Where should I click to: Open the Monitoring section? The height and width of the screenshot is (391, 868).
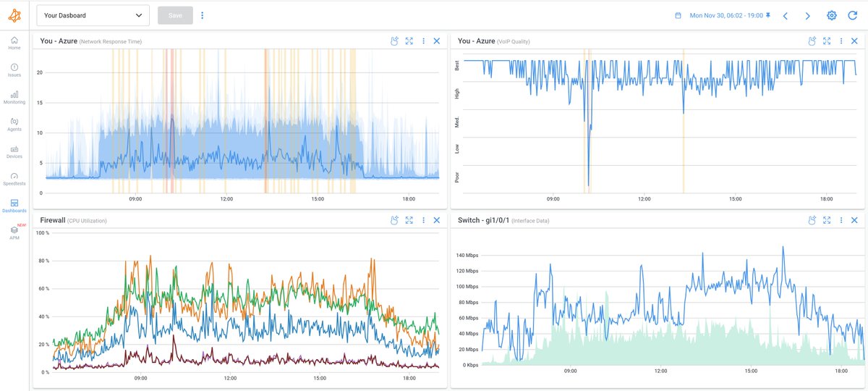coord(14,97)
